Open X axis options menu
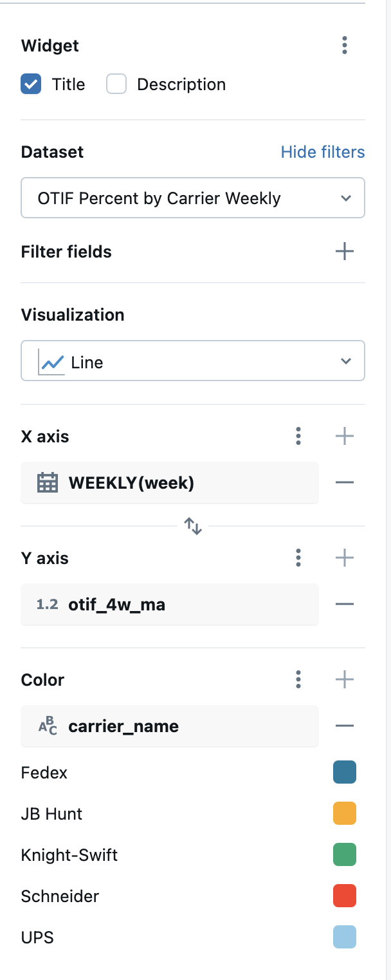 (298, 436)
